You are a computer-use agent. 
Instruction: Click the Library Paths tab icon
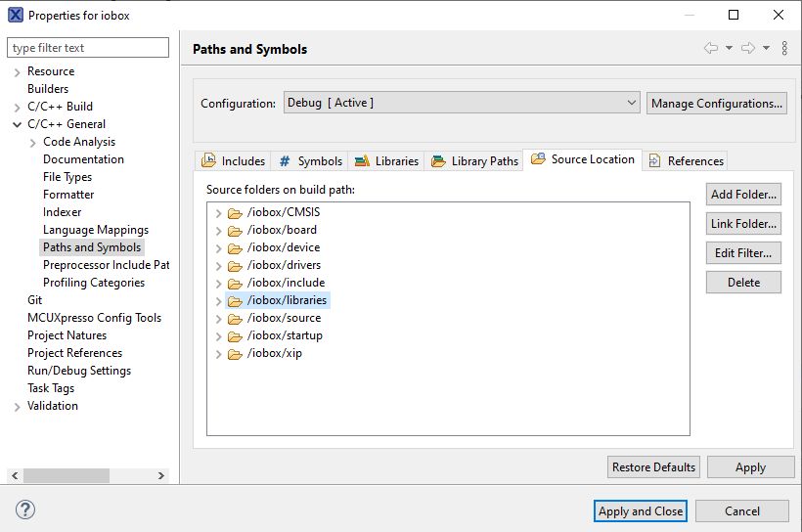(x=438, y=161)
